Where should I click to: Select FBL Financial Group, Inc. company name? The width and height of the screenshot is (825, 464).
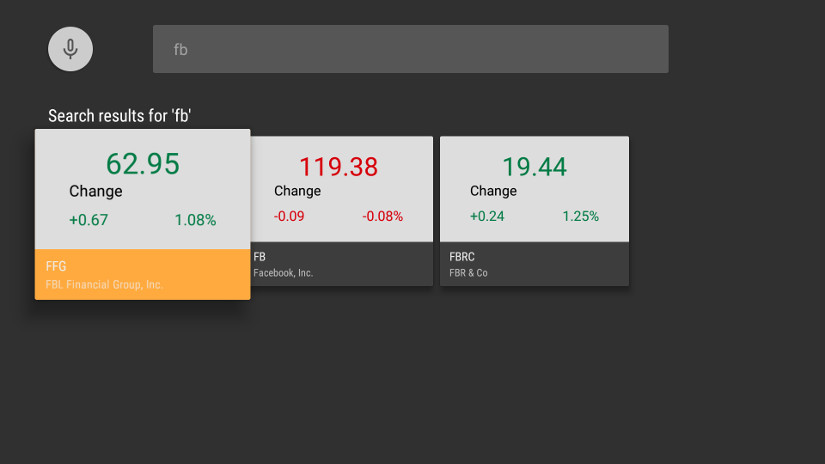coord(104,285)
